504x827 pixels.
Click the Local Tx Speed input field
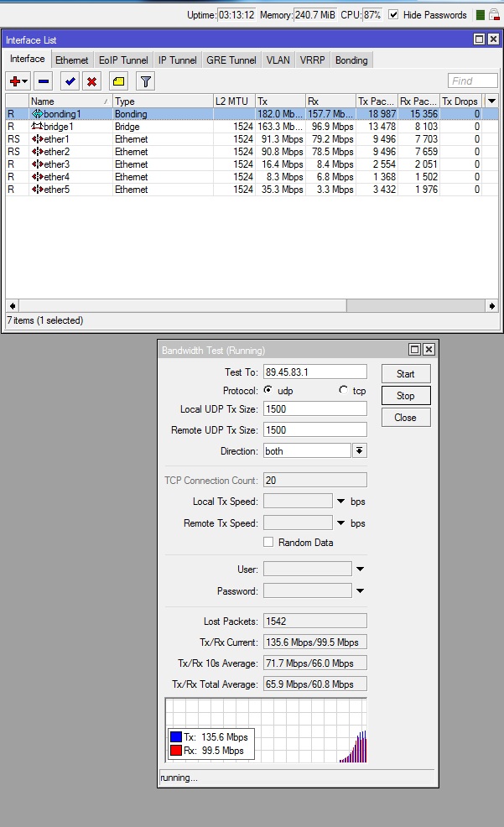298,501
